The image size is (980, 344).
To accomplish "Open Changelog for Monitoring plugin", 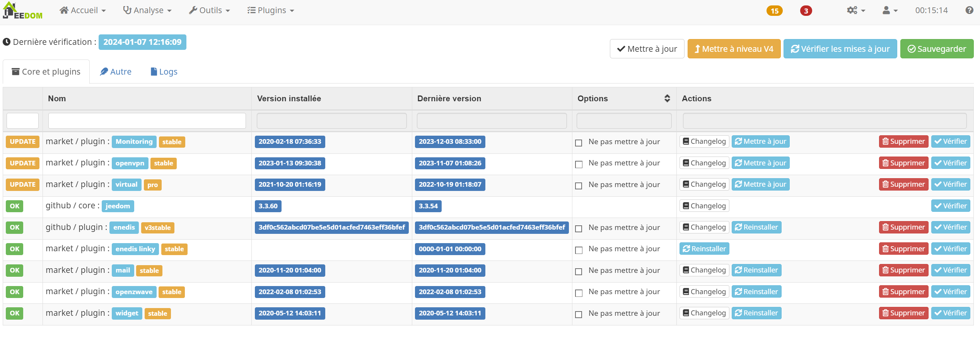I will [x=704, y=141].
